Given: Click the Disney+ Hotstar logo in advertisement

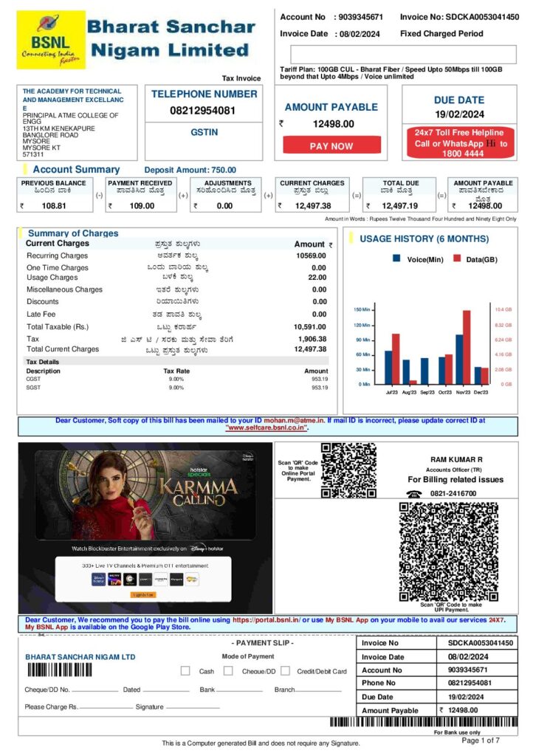Looking at the screenshot, I should (x=206, y=549).
